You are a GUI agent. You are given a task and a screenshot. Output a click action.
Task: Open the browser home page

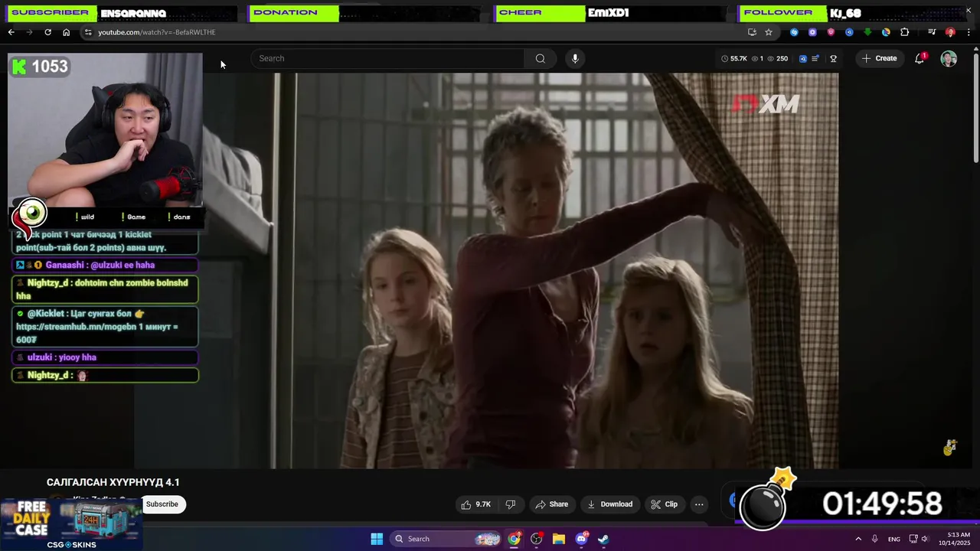pos(66,32)
